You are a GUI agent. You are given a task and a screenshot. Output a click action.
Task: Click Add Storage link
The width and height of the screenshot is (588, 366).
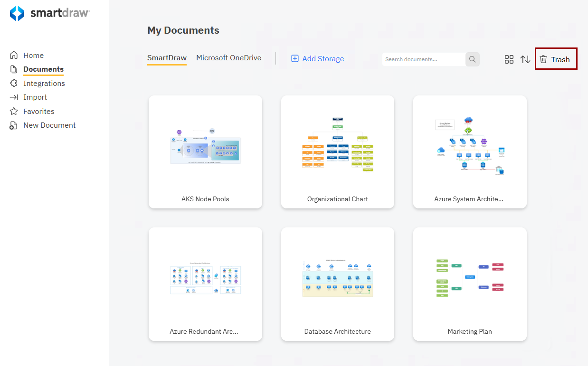(x=317, y=59)
